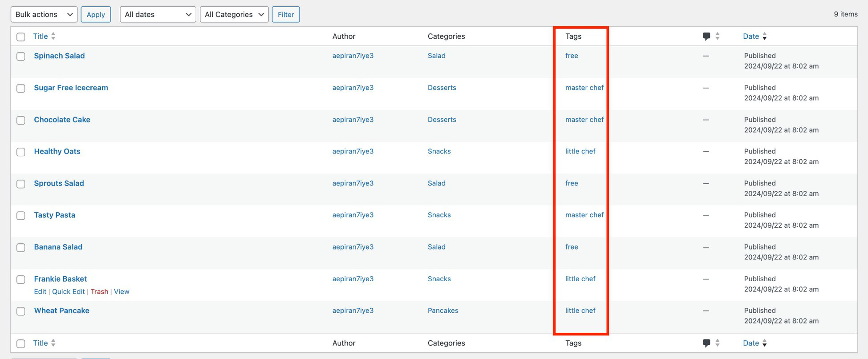This screenshot has height=359, width=868.
Task: Open the Frankie Basket post
Action: (61, 279)
